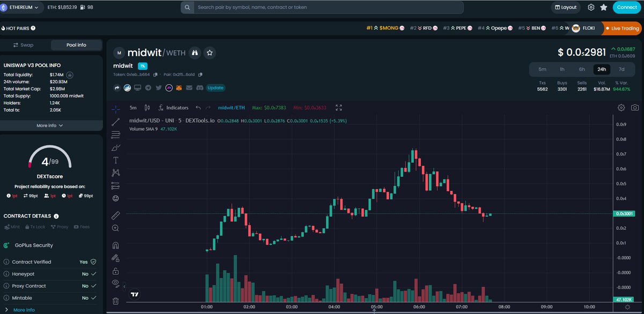The width and height of the screenshot is (644, 314).
Task: Open the 5m chart interval selector
Action: 133,108
